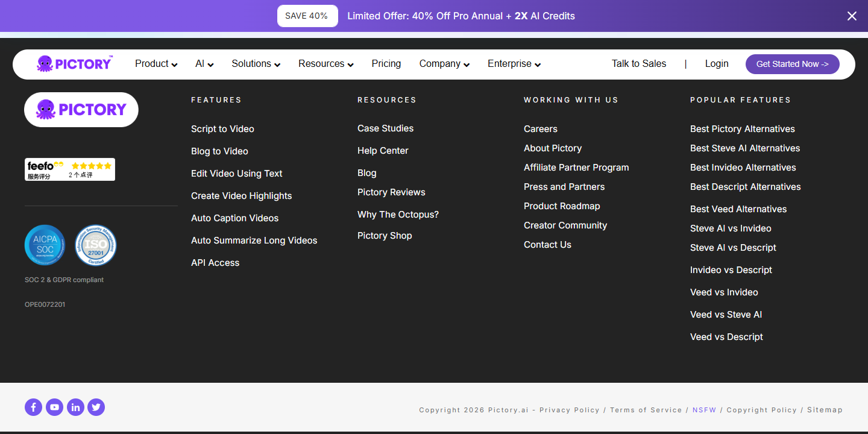Viewport: 868px width, 434px height.
Task: Expand the Company dropdown menu
Action: pos(445,64)
